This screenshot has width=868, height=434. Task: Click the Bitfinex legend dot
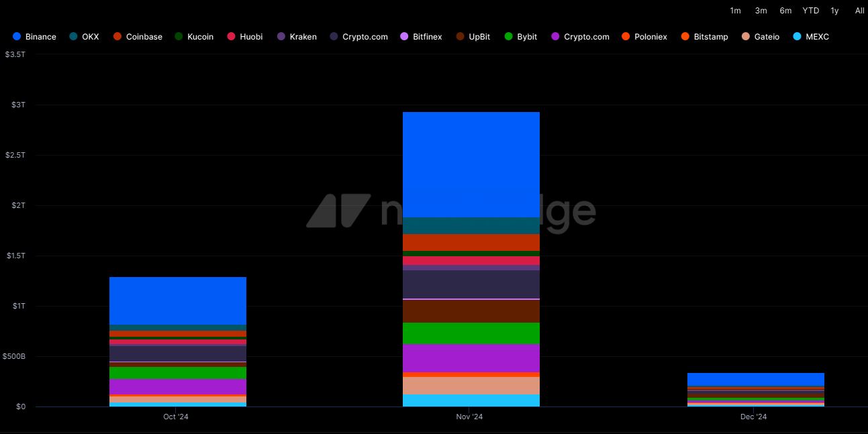coord(404,37)
